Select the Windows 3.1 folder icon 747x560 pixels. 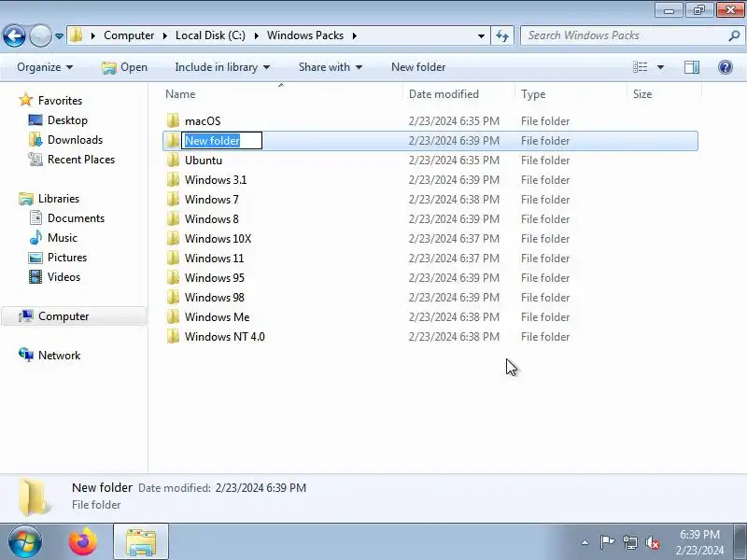tap(173, 179)
